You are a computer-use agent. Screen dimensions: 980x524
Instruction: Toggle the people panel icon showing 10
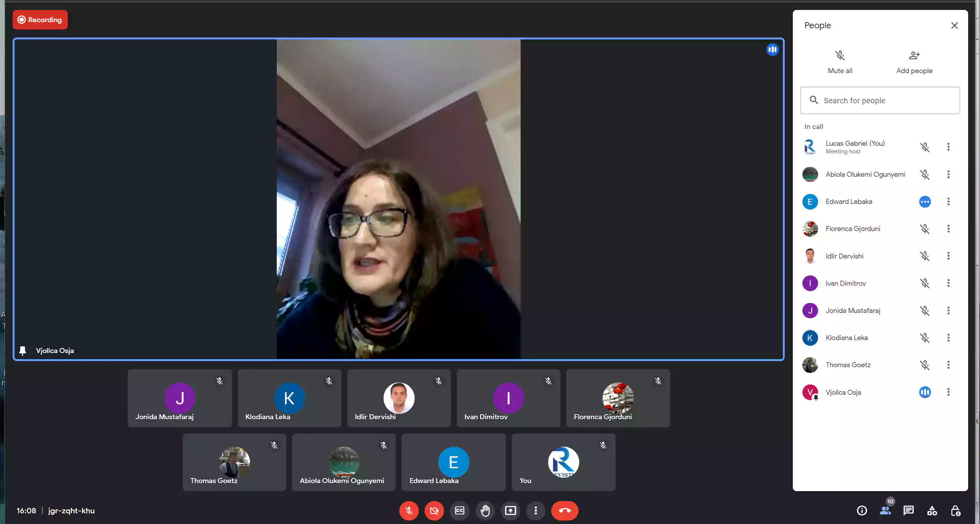tap(885, 511)
